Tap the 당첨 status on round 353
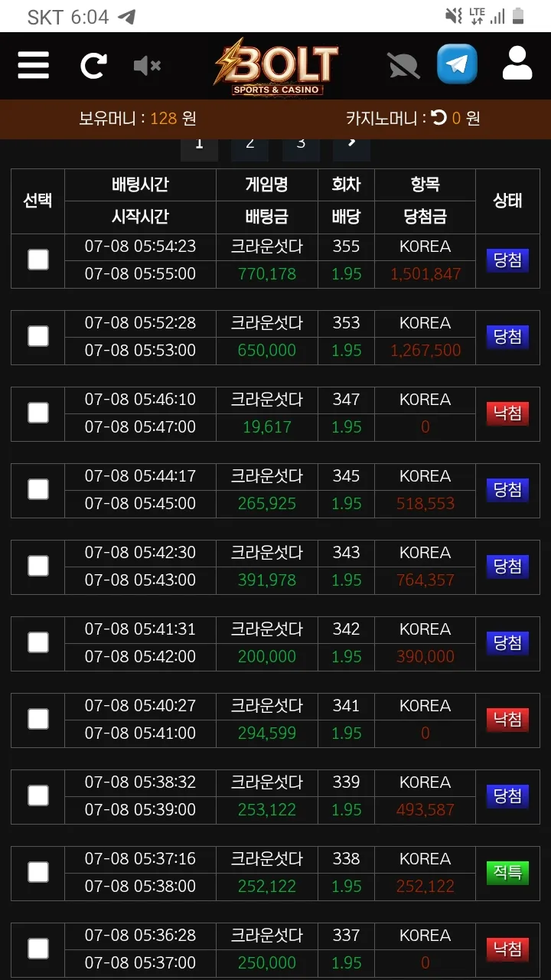 [x=507, y=337]
